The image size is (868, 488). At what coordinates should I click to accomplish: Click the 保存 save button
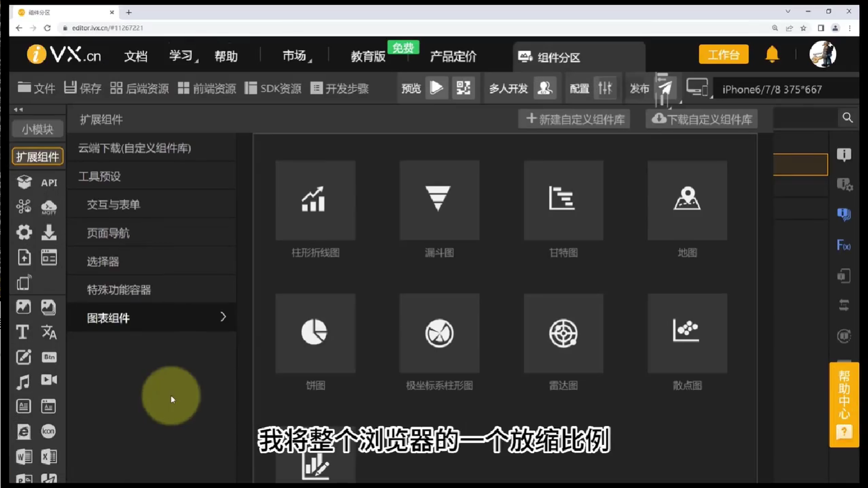click(82, 88)
